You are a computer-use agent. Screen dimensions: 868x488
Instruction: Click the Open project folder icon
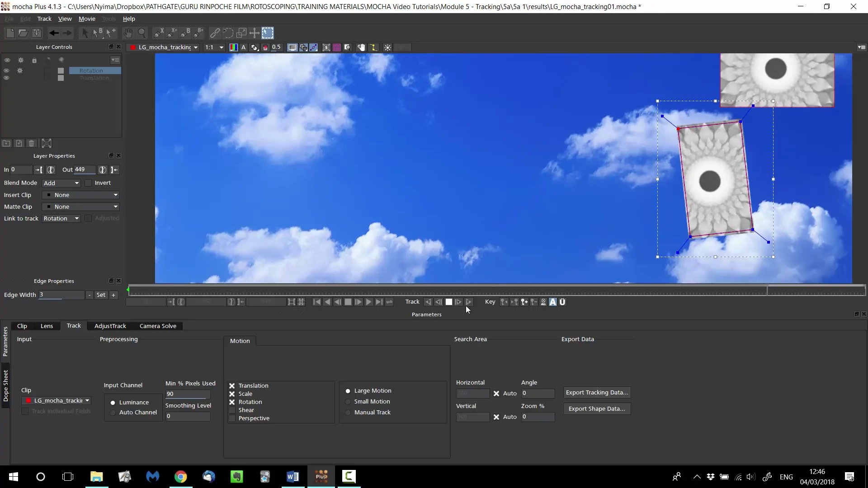click(23, 33)
